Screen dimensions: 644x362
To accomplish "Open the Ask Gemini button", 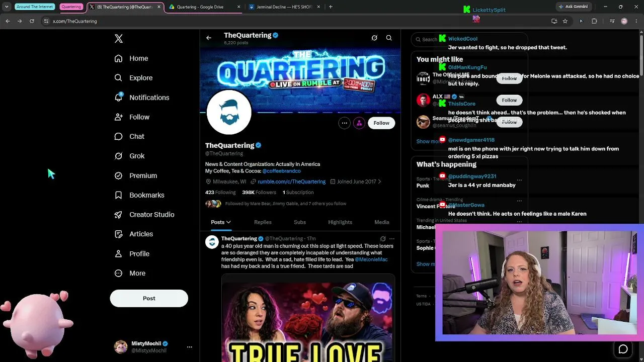I will click(573, 7).
